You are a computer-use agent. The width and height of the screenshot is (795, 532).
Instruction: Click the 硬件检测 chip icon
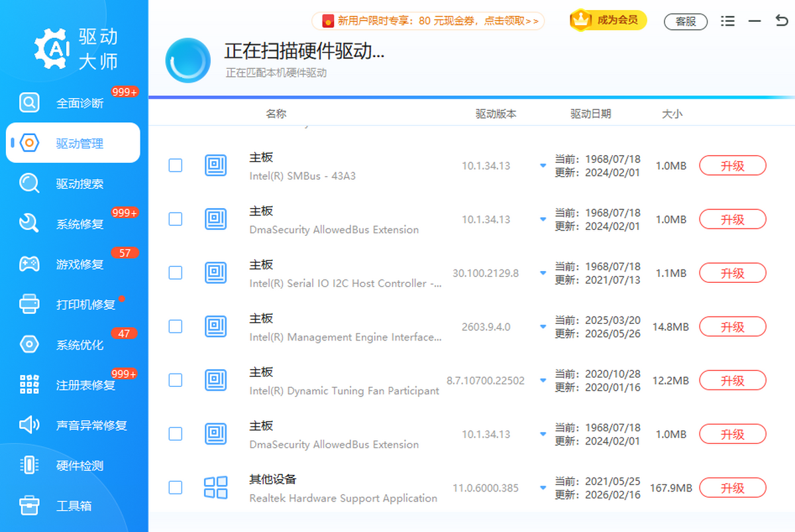pyautogui.click(x=29, y=466)
